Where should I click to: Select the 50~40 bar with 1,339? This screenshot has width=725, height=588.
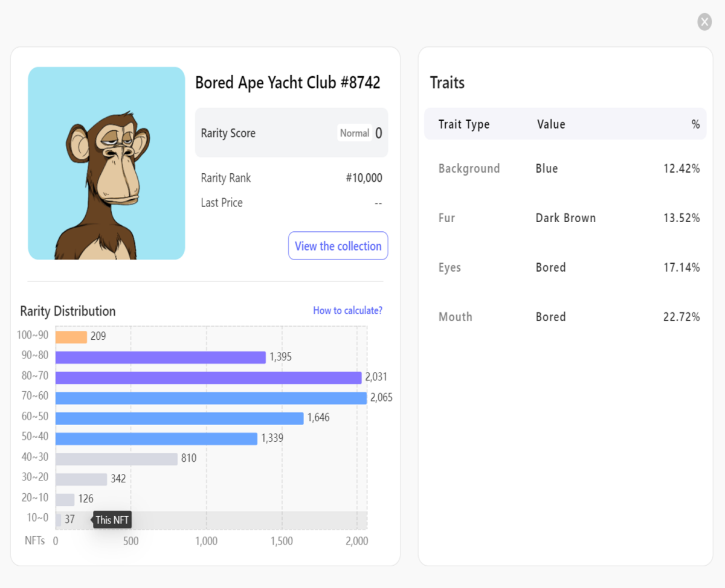tap(156, 438)
